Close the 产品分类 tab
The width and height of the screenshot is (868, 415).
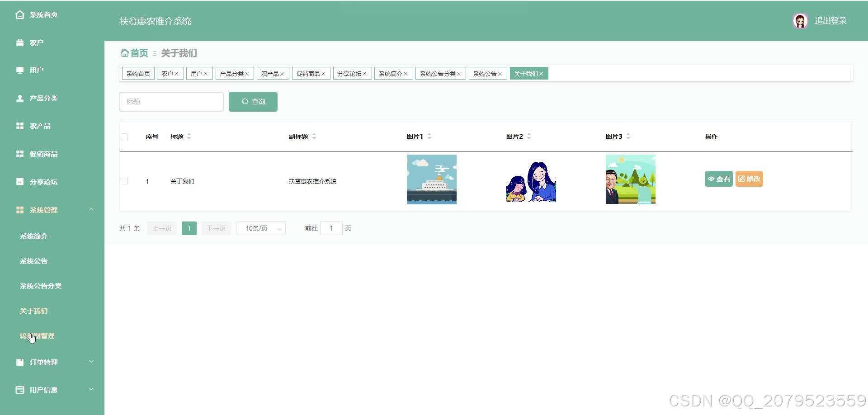pos(247,74)
